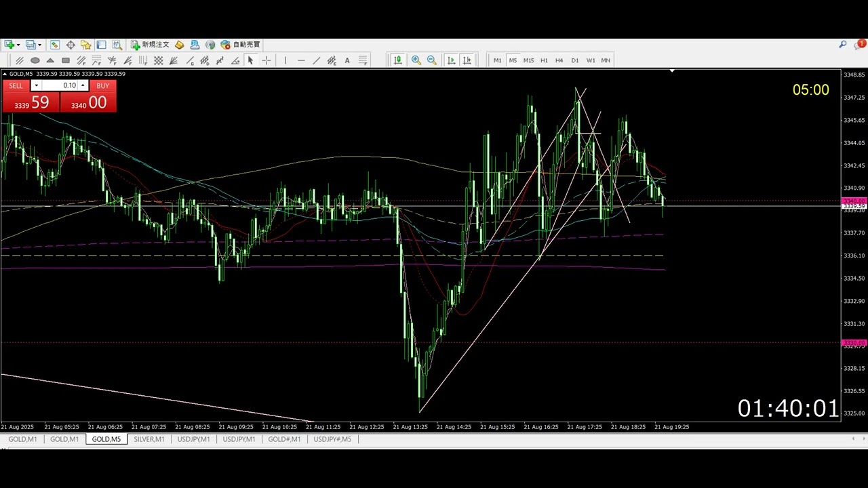
Task: Open the new chart dropdown arrow
Action: pos(18,45)
